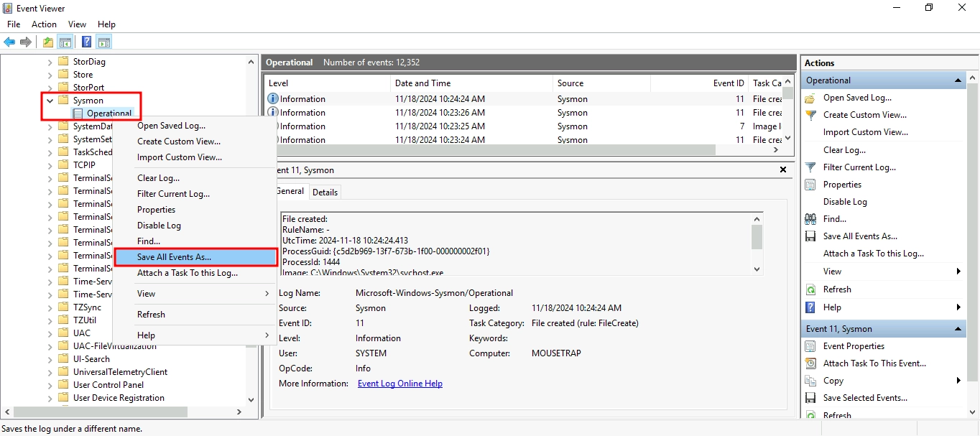Click the Up One Level folder icon
Image resolution: width=980 pixels, height=436 pixels.
tap(48, 42)
